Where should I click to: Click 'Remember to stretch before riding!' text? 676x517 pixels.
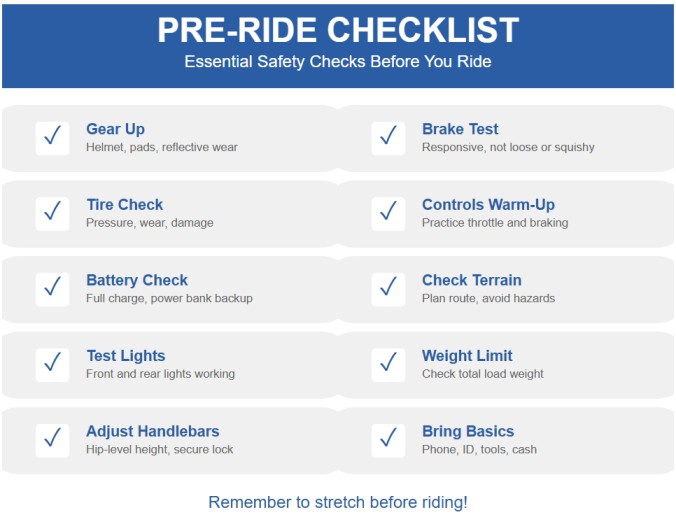click(x=338, y=502)
